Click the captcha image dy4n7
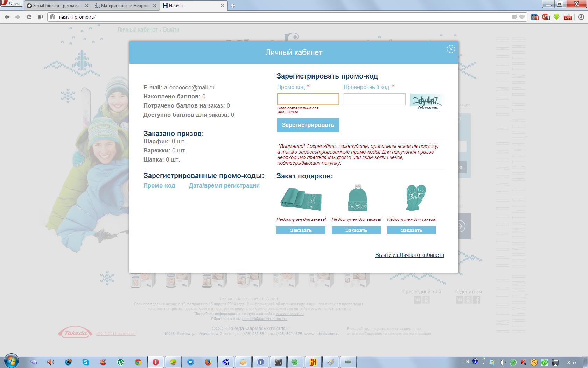Viewport: 588px width, 368px height. pyautogui.click(x=427, y=100)
